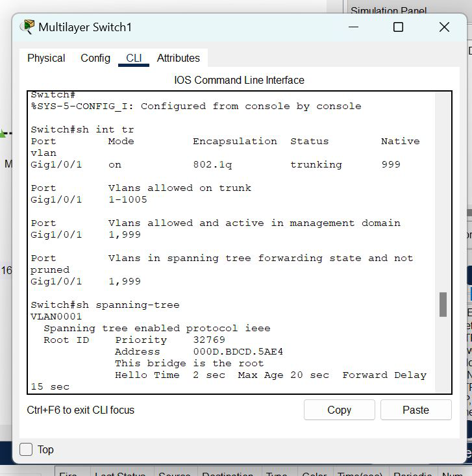Click the Packet Tracer icon in title bar

27,27
